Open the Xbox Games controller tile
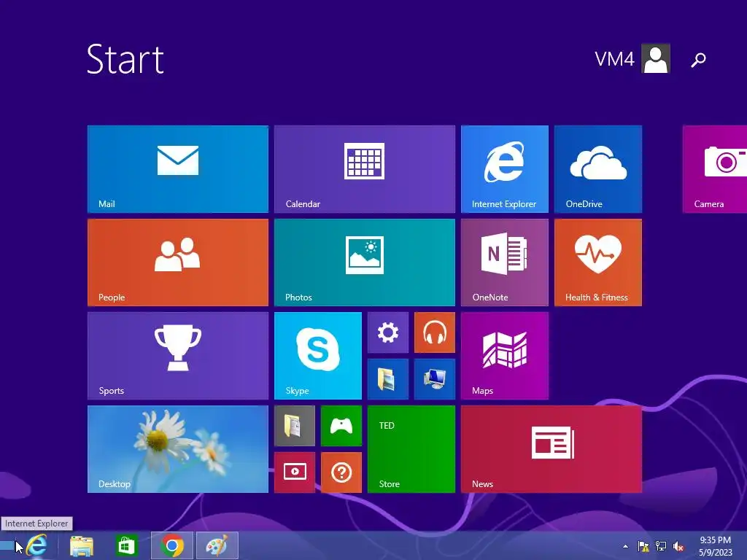This screenshot has width=747, height=560. (341, 426)
